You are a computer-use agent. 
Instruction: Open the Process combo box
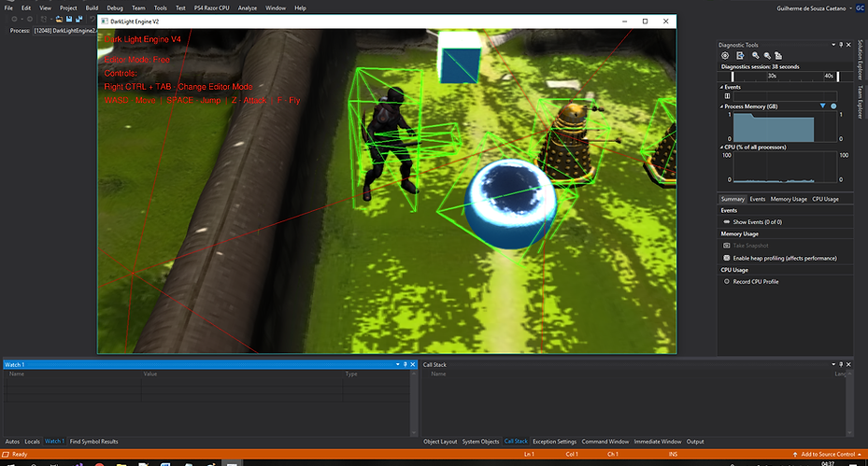point(64,31)
